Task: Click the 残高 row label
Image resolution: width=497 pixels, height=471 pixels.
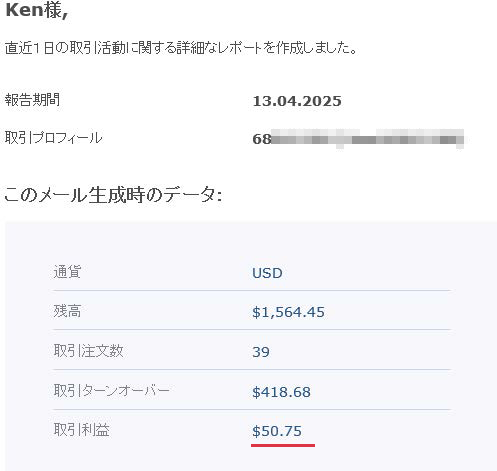Action: tap(67, 311)
